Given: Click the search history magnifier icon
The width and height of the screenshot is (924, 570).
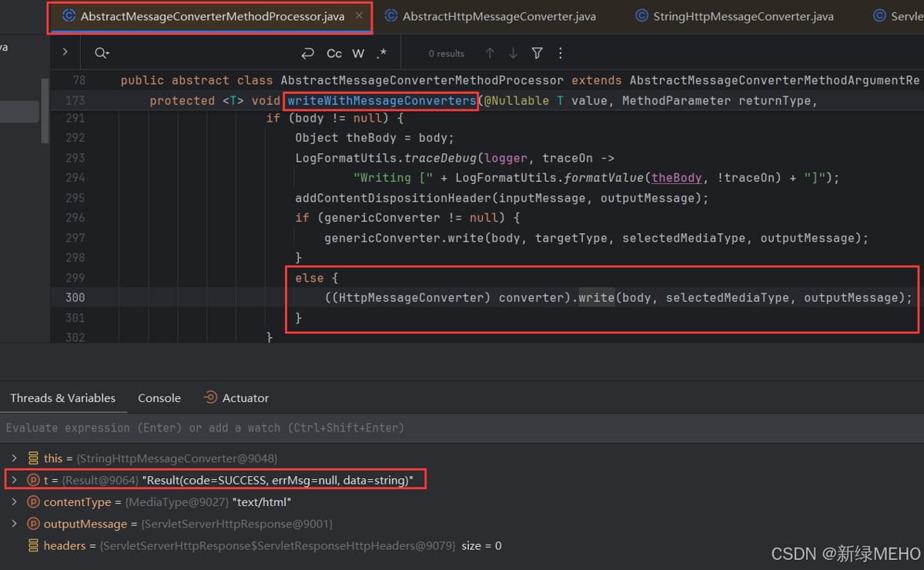Looking at the screenshot, I should [x=101, y=53].
